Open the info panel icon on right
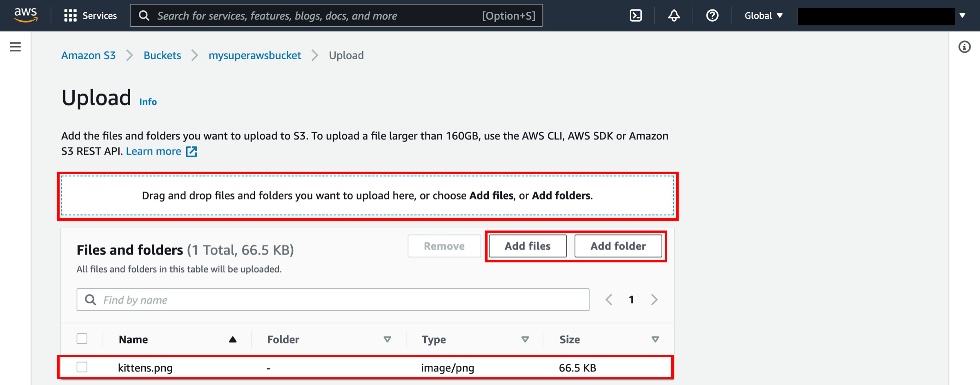This screenshot has width=980, height=385. tap(964, 47)
